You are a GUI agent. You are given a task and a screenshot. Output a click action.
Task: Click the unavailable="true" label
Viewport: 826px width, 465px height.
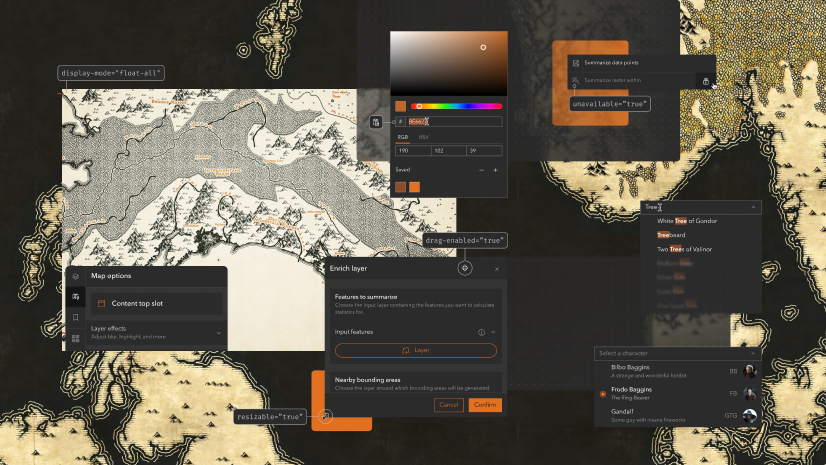pyautogui.click(x=609, y=104)
